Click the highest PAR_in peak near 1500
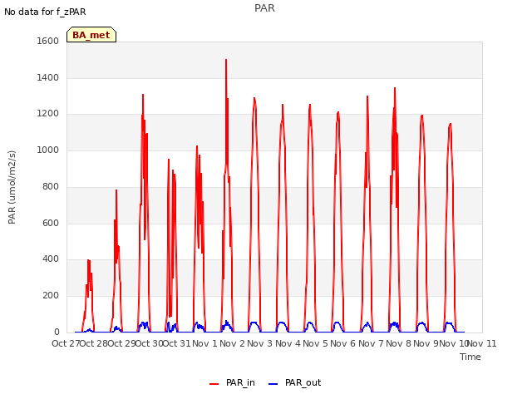532x399 pixels. (x=226, y=61)
